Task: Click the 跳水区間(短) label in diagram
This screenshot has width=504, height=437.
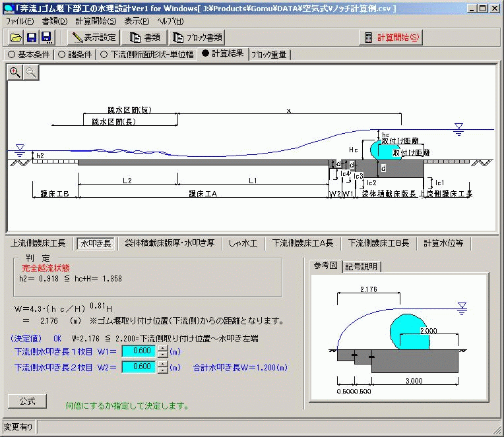Action: pyautogui.click(x=129, y=110)
